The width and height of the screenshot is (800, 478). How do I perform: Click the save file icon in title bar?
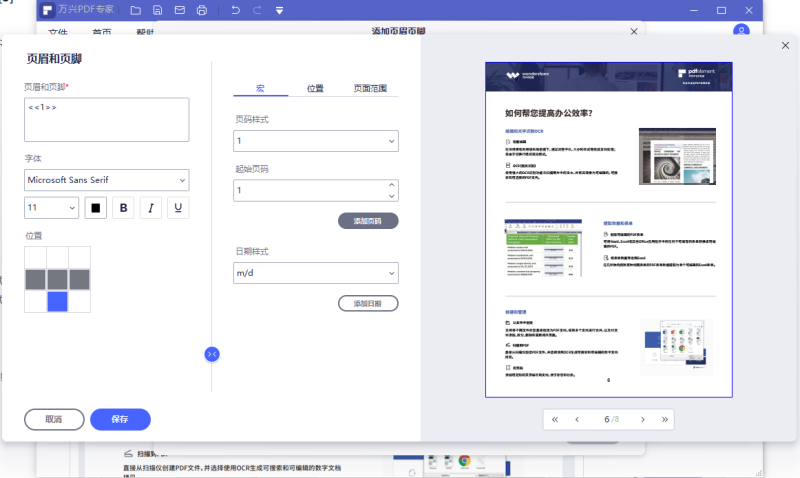(x=158, y=10)
